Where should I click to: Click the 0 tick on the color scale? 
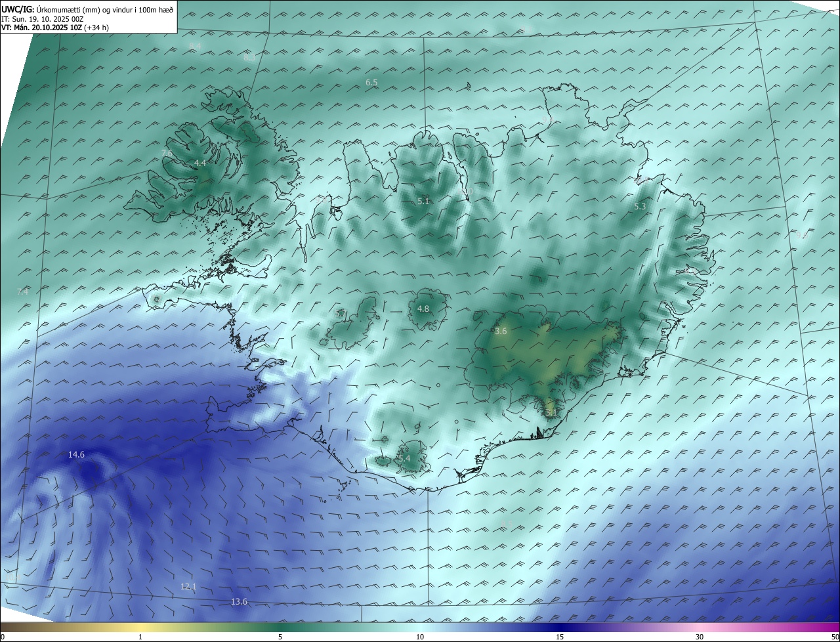3,637
